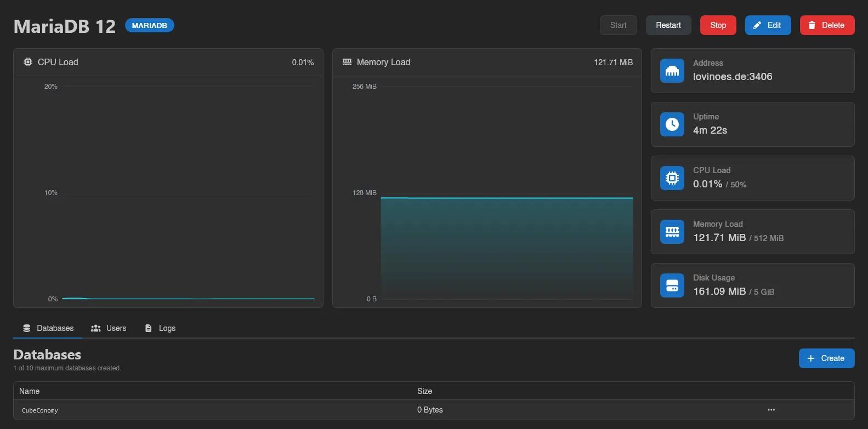
Task: Open the Logs tab
Action: (x=160, y=328)
